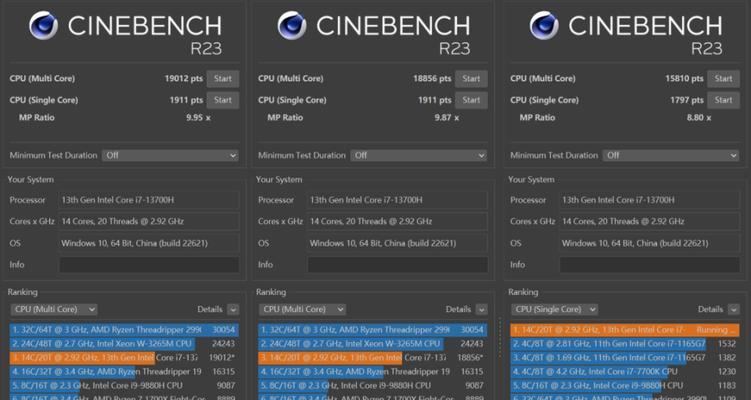Open CPU (Single Core) ranking dropdown in right window
The width and height of the screenshot is (751, 400).
pyautogui.click(x=554, y=309)
